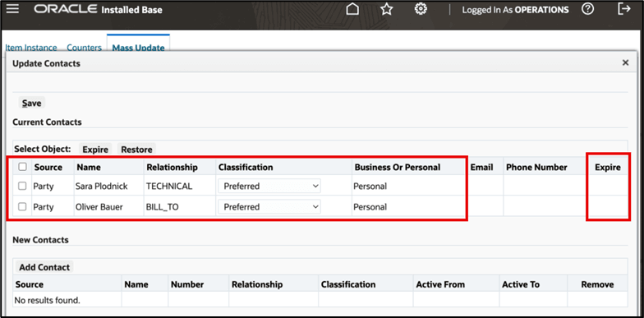Viewport: 644px width, 318px height.
Task: Click Party source cell for Sara Plodnick
Action: 44,186
